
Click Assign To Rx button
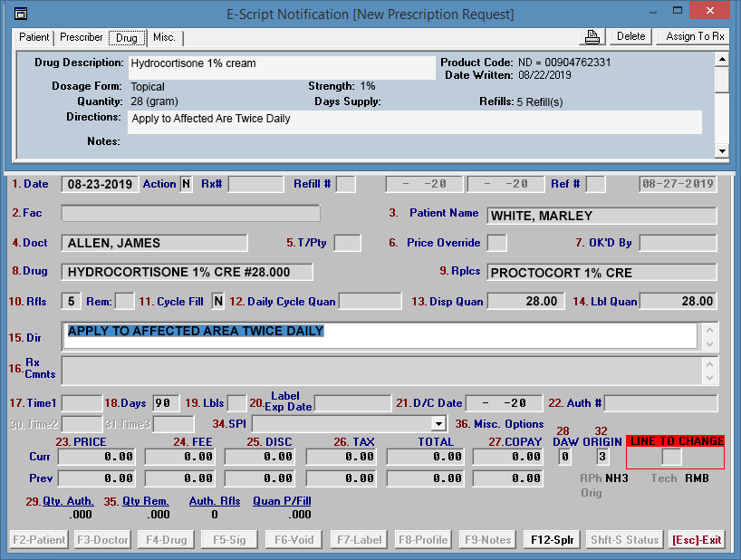694,36
